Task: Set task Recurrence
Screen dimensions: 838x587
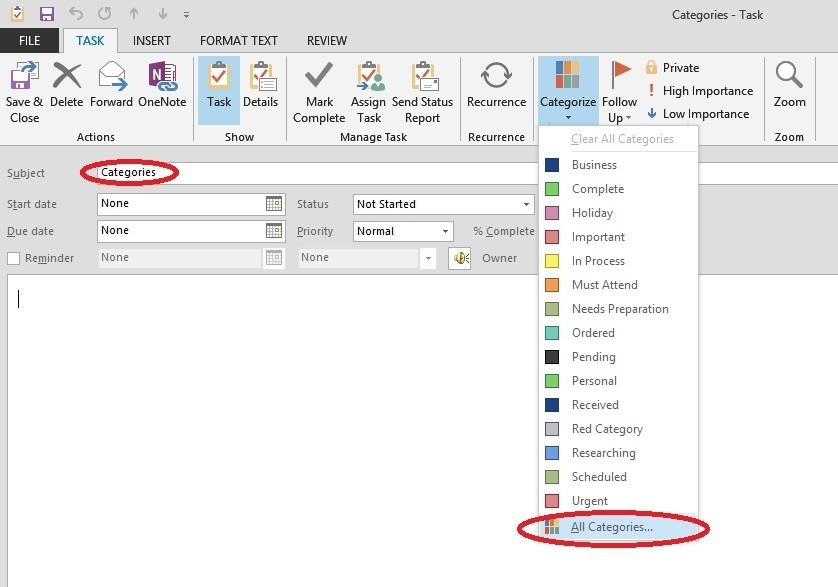Action: (x=496, y=90)
